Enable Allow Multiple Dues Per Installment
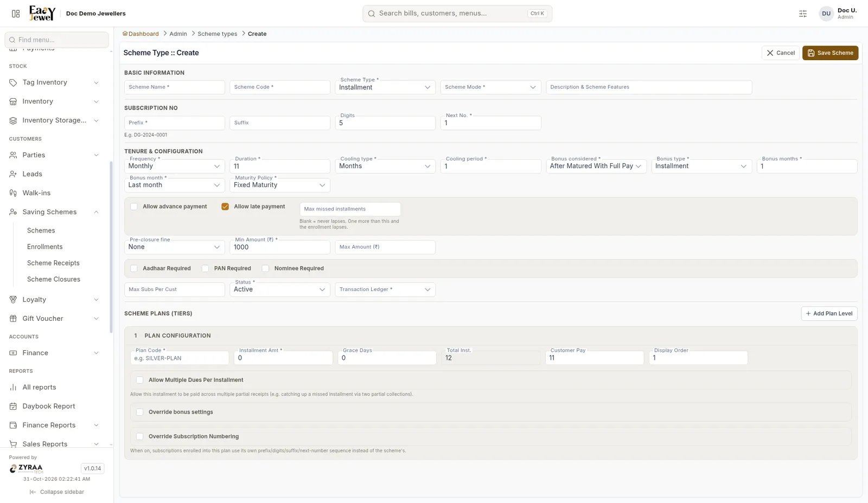The width and height of the screenshot is (868, 503). pyautogui.click(x=140, y=380)
